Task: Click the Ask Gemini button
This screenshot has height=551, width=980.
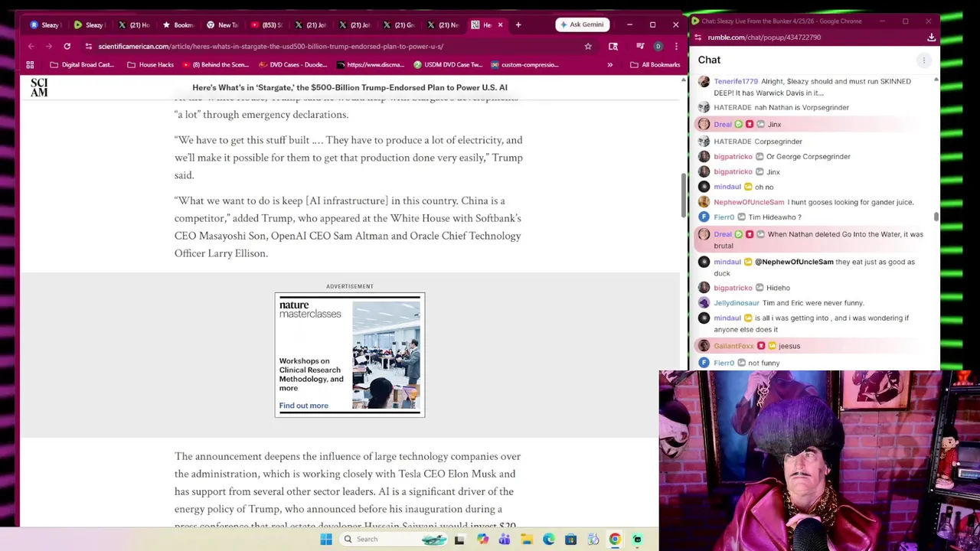Action: [582, 24]
